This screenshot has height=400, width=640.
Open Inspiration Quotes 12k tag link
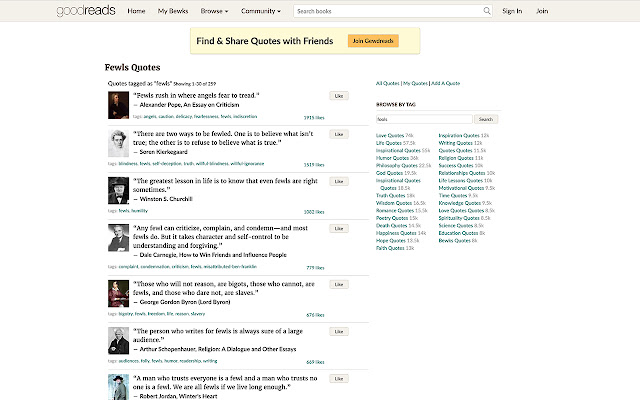459,136
